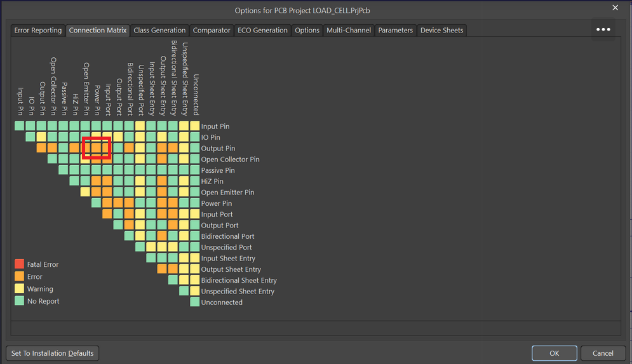Click the Output Pin row label
Image resolution: width=632 pixels, height=364 pixels.
[x=218, y=149]
